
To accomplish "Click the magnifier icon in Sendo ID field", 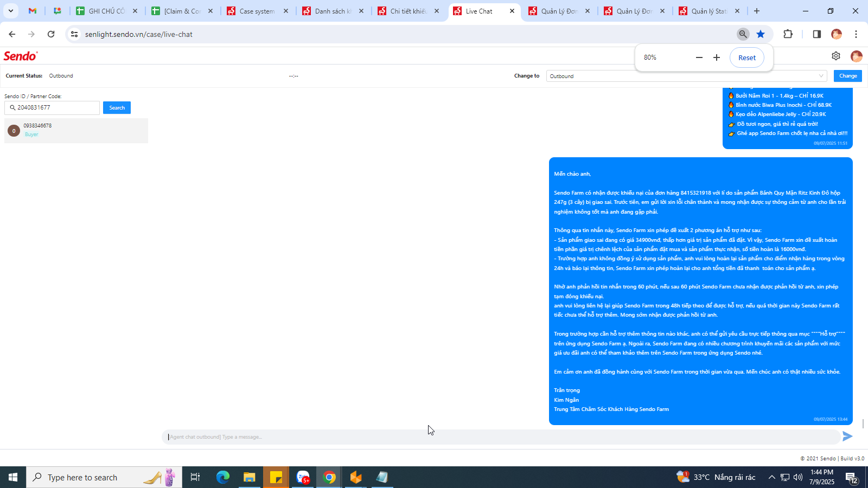I will coord(12,107).
